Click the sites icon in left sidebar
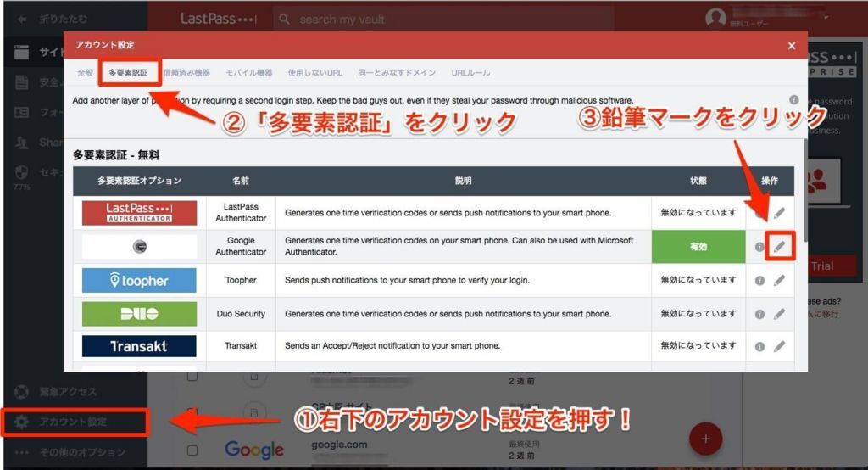 click(x=21, y=52)
